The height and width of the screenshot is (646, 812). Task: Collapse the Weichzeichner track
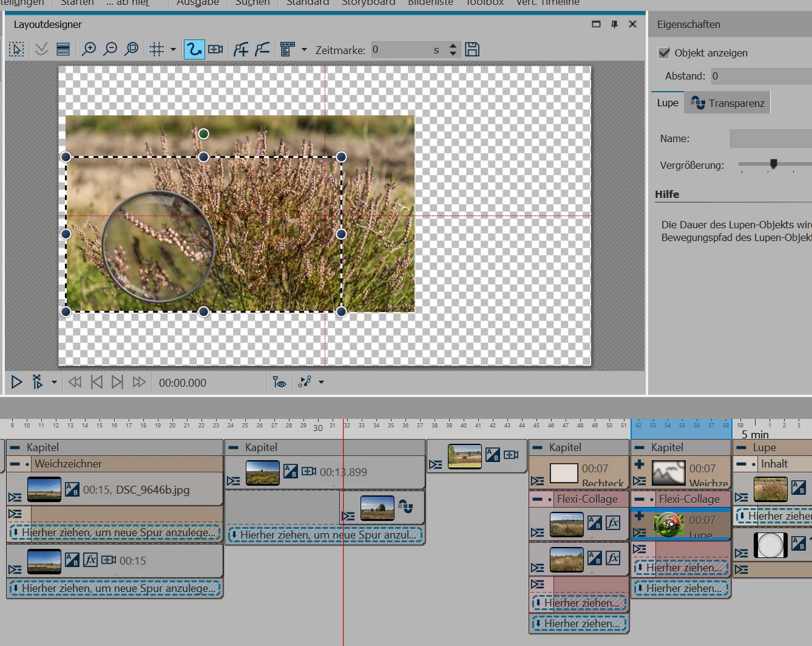15,464
